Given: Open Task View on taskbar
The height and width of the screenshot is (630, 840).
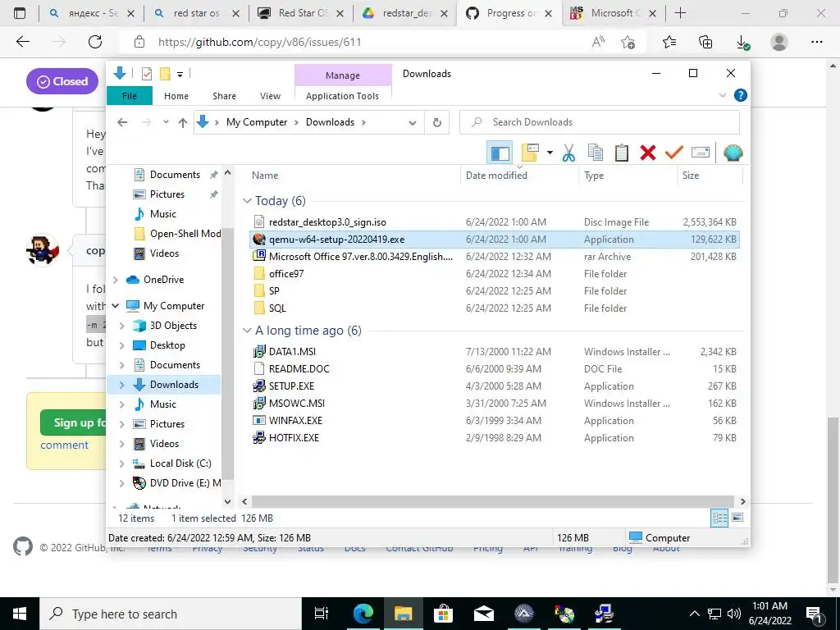Looking at the screenshot, I should pyautogui.click(x=322, y=614).
